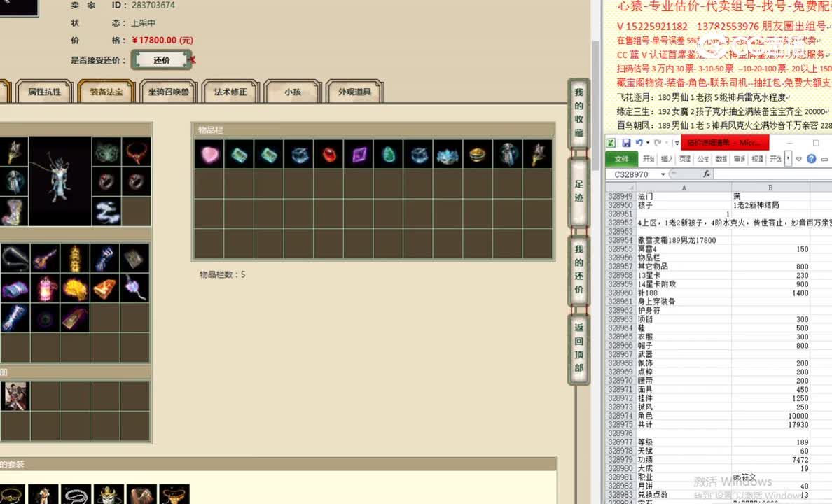Open the Undo dropdown arrow
Image resolution: width=832 pixels, height=504 pixels.
point(647,142)
